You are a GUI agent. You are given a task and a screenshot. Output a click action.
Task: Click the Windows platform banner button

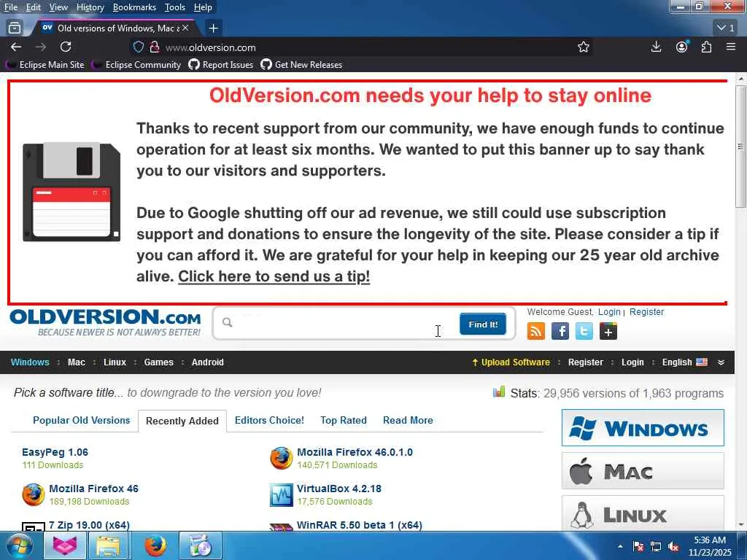[643, 427]
